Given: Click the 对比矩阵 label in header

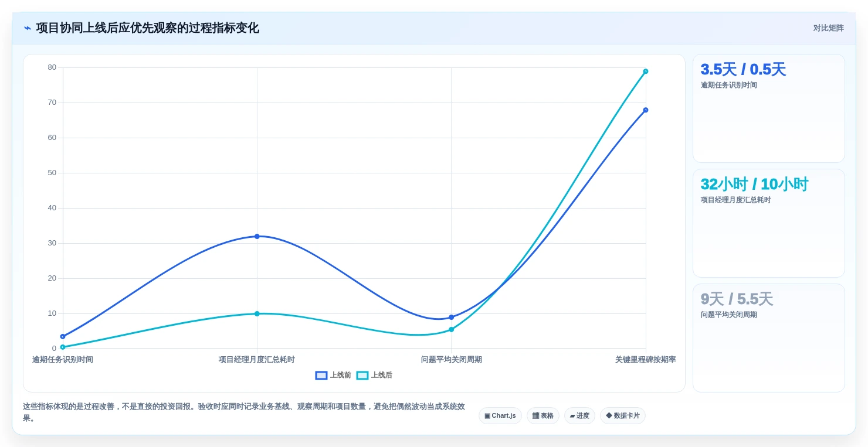Looking at the screenshot, I should pos(828,28).
